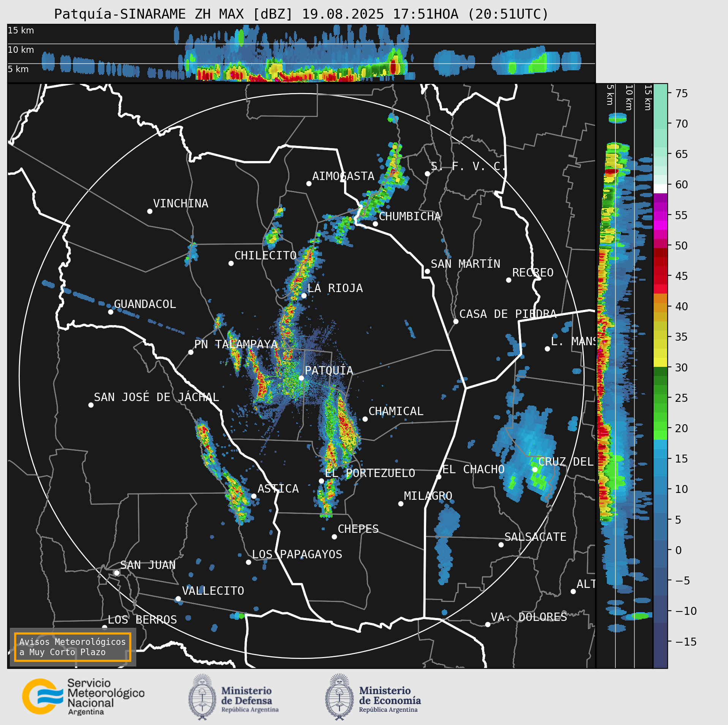
Task: Click the EL CHACHO label
Action: click(473, 469)
